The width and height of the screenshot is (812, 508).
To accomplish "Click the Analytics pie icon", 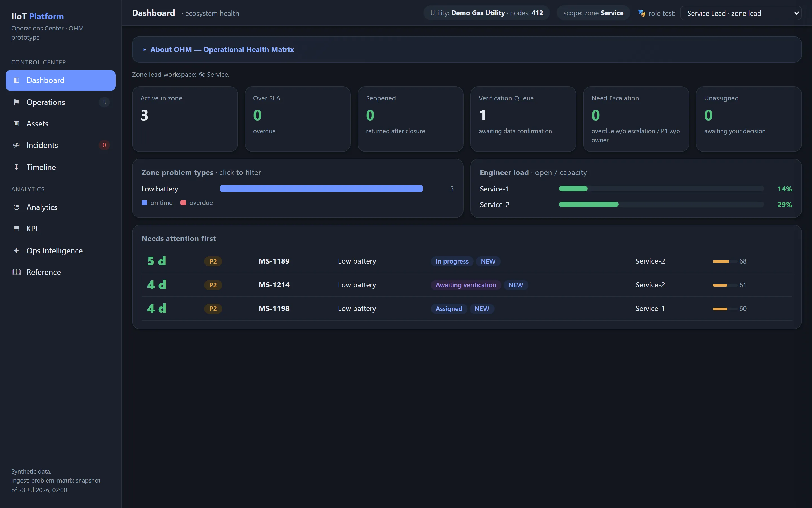I will (16, 207).
